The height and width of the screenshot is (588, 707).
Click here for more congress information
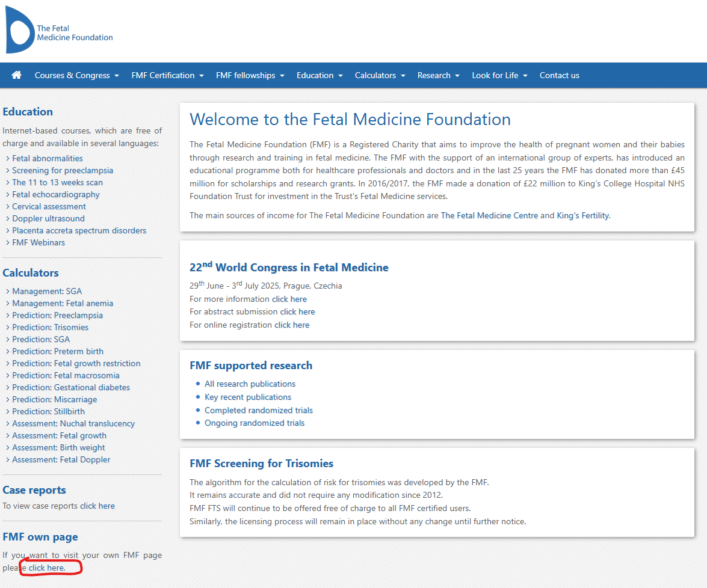click(289, 299)
